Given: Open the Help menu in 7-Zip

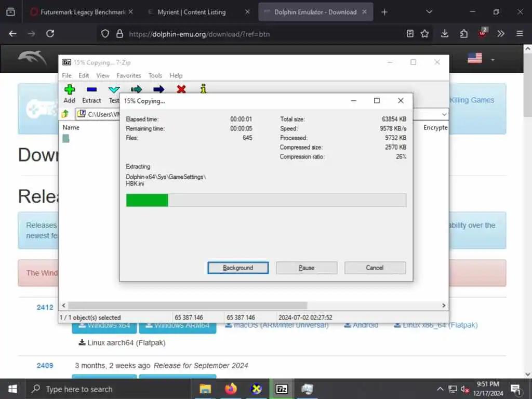Looking at the screenshot, I should pos(176,75).
